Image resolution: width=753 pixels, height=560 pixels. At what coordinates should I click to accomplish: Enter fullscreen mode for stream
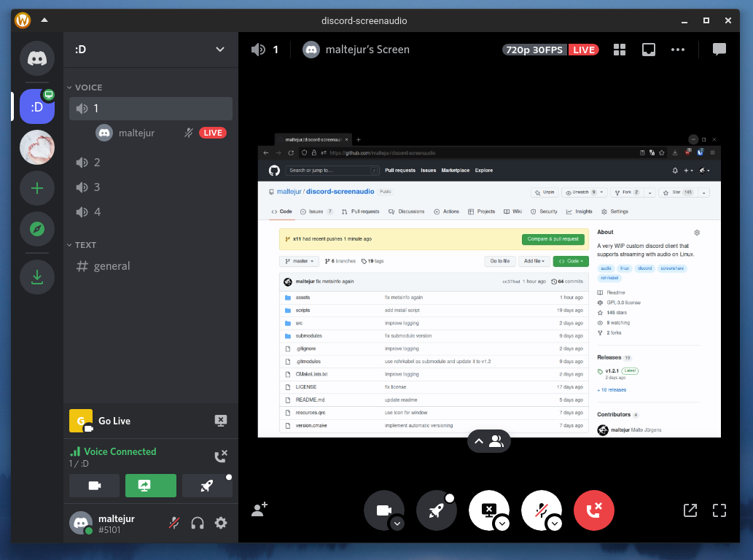[719, 510]
